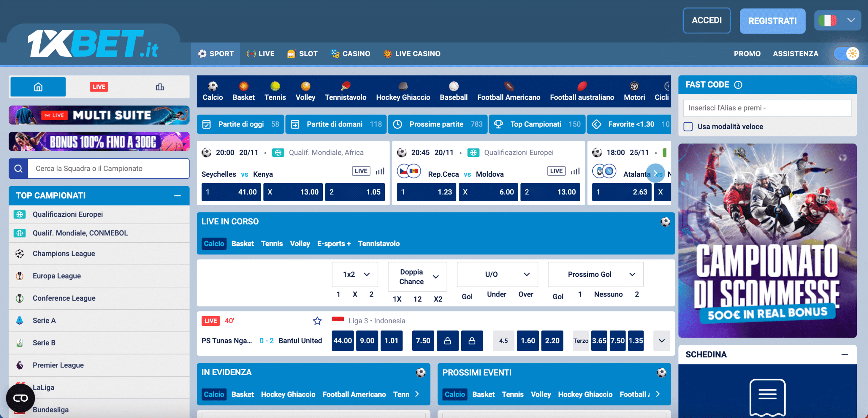868x418 pixels.
Task: Open the Bonus 100% fino a 300€ banner
Action: (99, 141)
